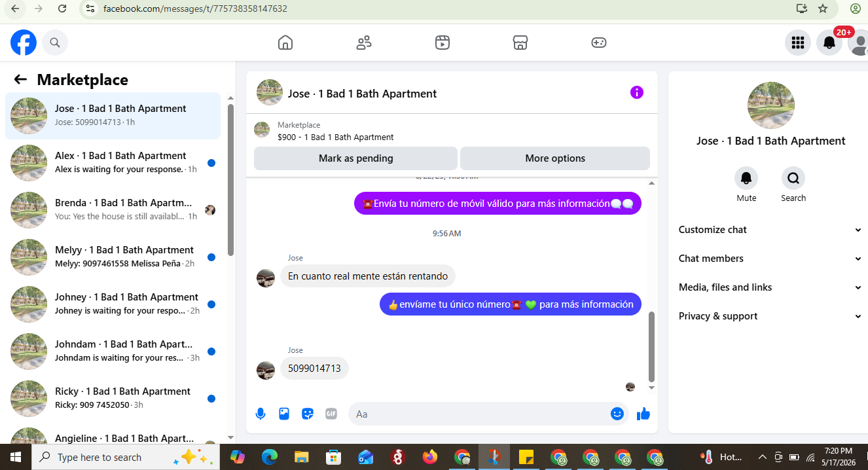
Task: Open Brenda conversation in chat list
Action: pyautogui.click(x=113, y=210)
